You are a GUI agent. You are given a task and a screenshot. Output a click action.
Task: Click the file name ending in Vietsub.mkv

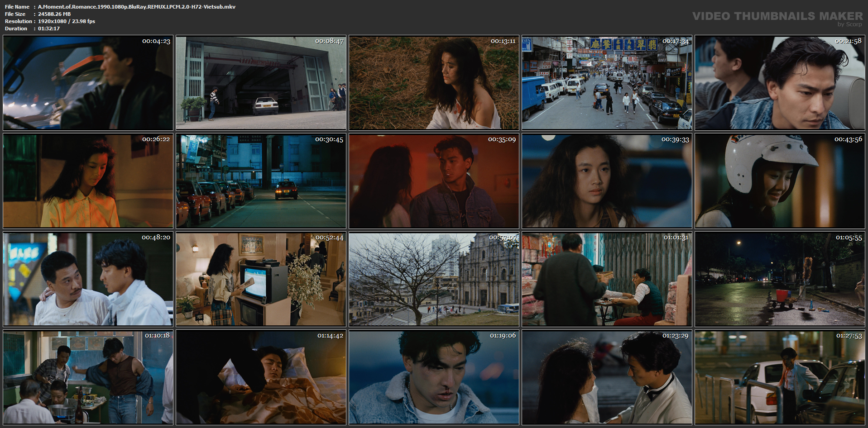click(x=137, y=7)
